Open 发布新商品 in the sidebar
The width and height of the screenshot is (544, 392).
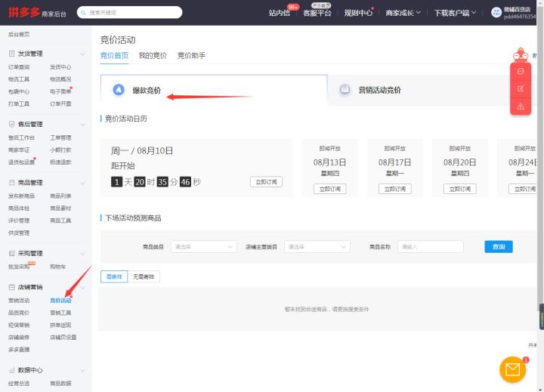(x=21, y=196)
